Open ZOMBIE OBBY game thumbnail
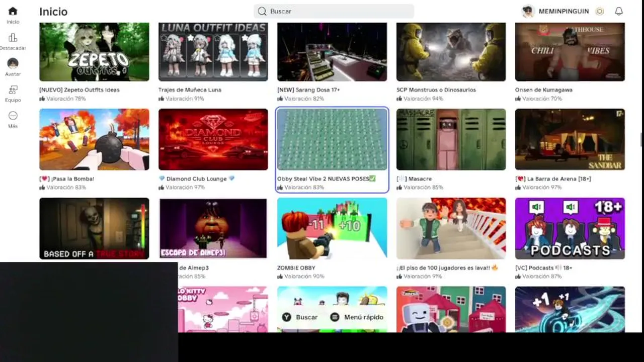Screen dimensions: 644x362 [x=332, y=228]
